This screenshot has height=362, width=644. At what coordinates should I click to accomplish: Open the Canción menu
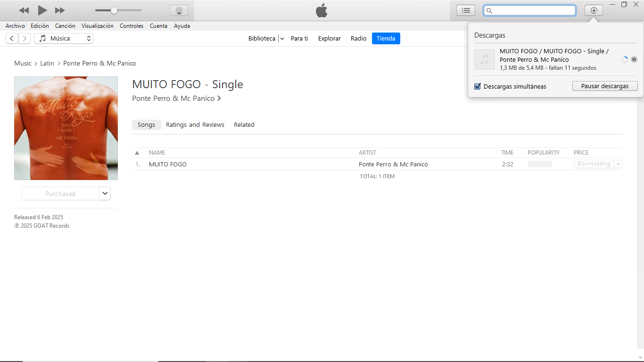point(65,26)
